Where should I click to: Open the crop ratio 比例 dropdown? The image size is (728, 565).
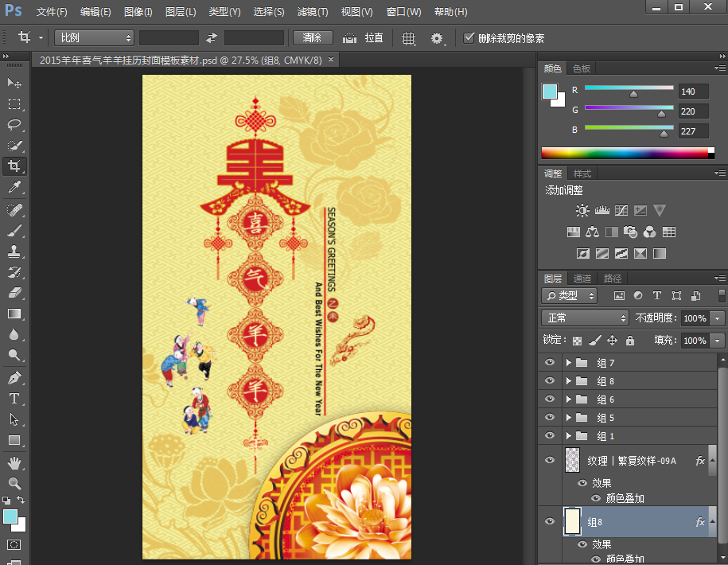point(94,38)
